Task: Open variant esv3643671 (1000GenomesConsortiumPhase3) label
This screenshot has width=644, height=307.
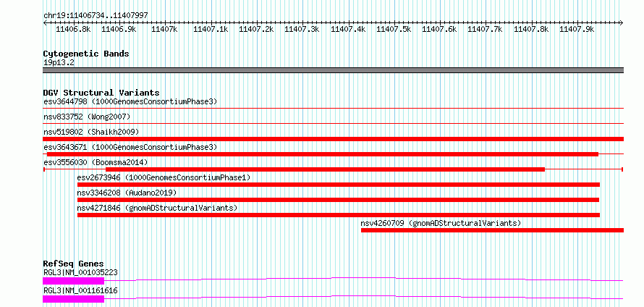Action: 130,147
